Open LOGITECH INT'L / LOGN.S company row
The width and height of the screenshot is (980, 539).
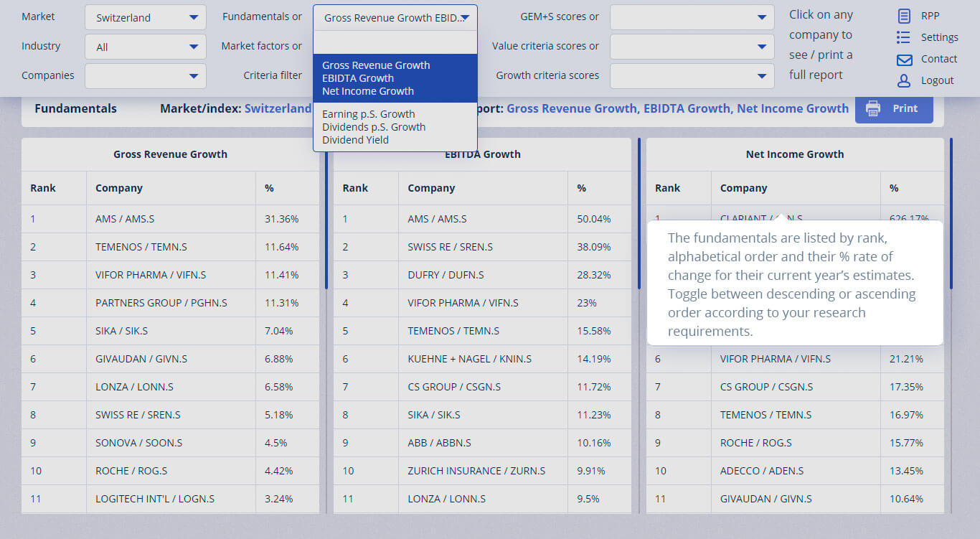155,499
